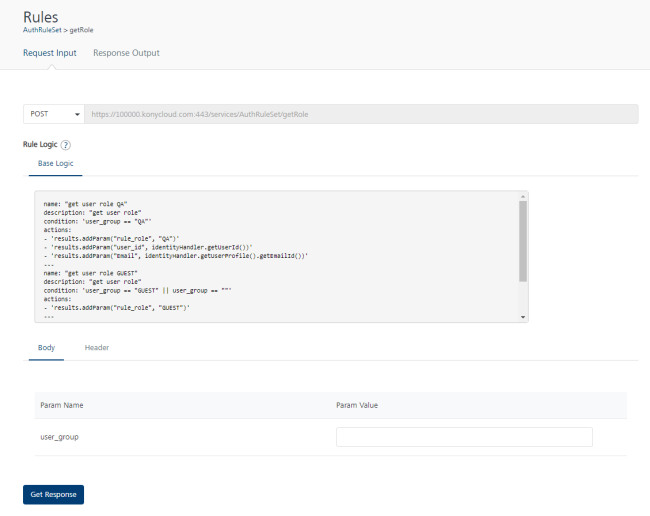Click the "Rules" page heading
The width and height of the screenshot is (650, 516).
[41, 17]
